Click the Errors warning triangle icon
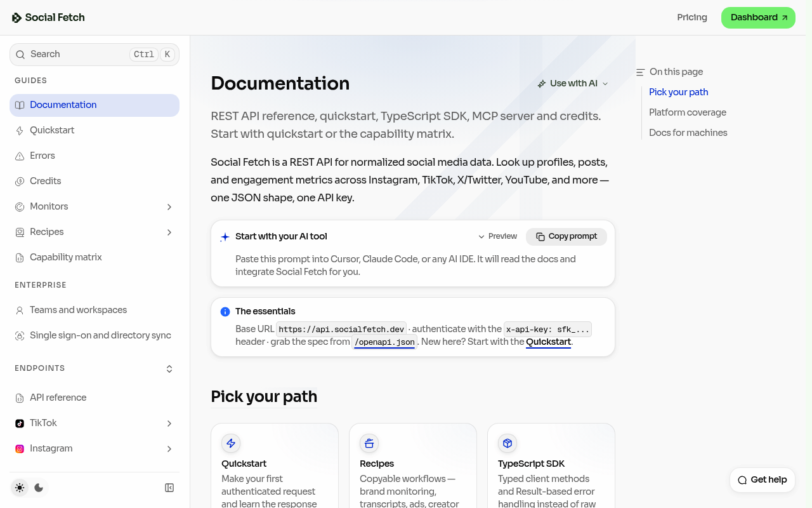This screenshot has height=508, width=812. pos(20,156)
